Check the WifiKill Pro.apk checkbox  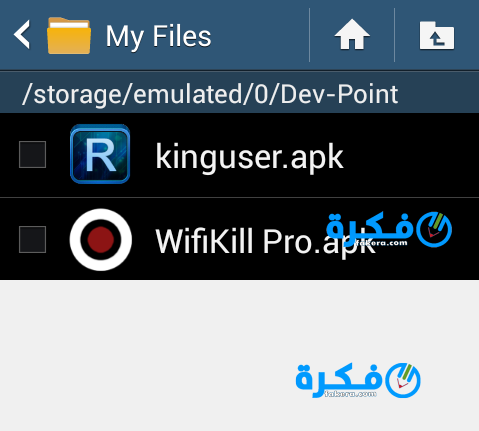click(32, 239)
